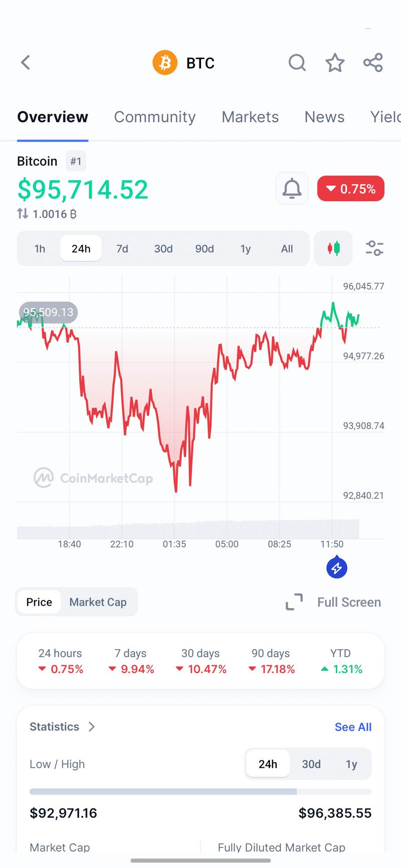Open search with the magnifier icon

tap(297, 63)
